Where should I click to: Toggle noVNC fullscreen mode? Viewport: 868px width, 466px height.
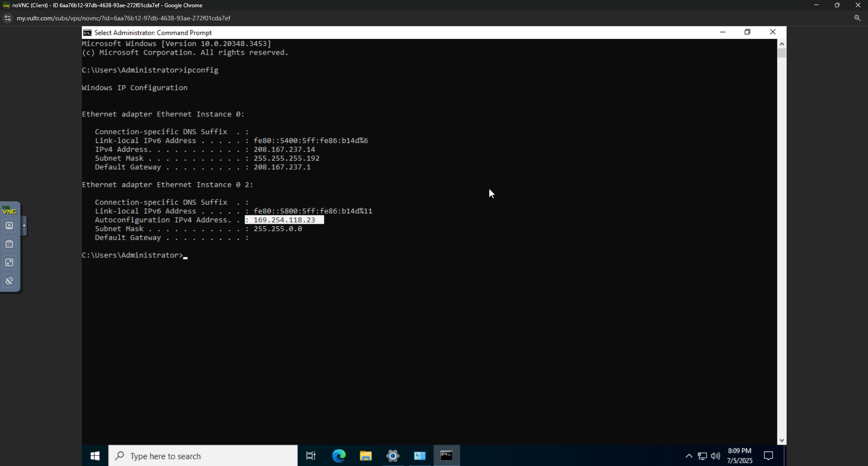pyautogui.click(x=9, y=263)
